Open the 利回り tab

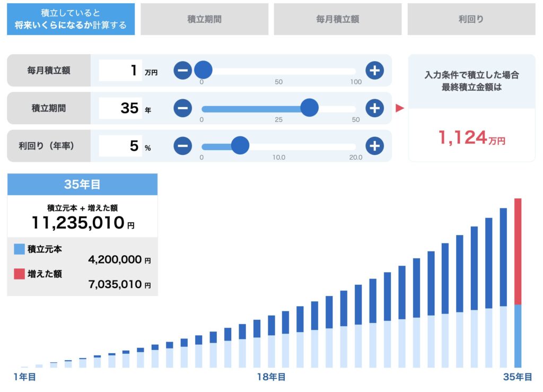coord(471,19)
